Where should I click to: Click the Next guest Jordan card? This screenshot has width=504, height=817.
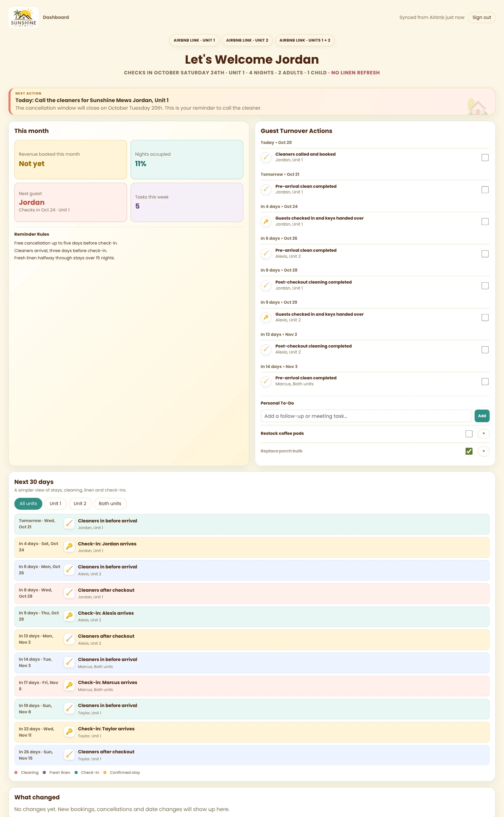(x=71, y=202)
